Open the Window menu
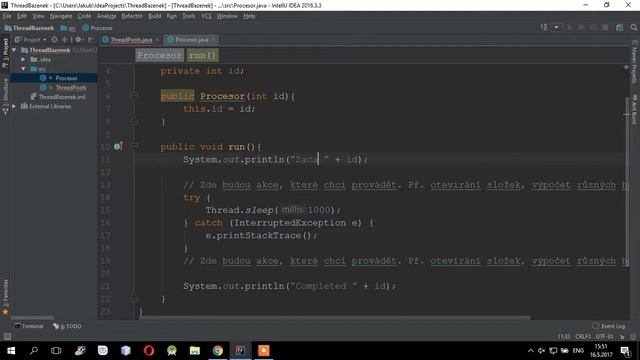 [227, 16]
